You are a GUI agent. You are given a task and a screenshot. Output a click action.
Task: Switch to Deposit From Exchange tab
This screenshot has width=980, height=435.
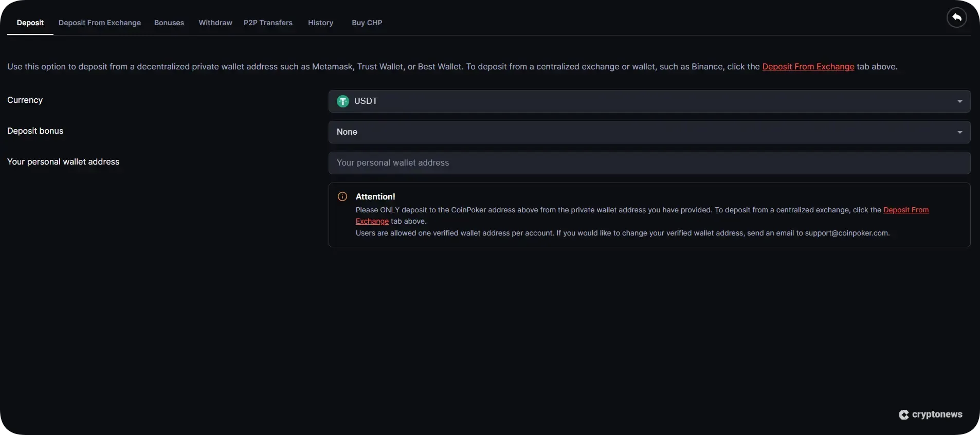point(100,23)
